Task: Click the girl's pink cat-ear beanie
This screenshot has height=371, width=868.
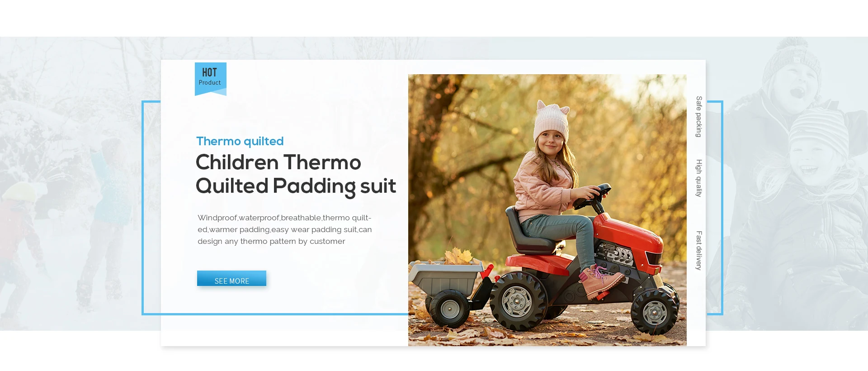Action: [551, 121]
